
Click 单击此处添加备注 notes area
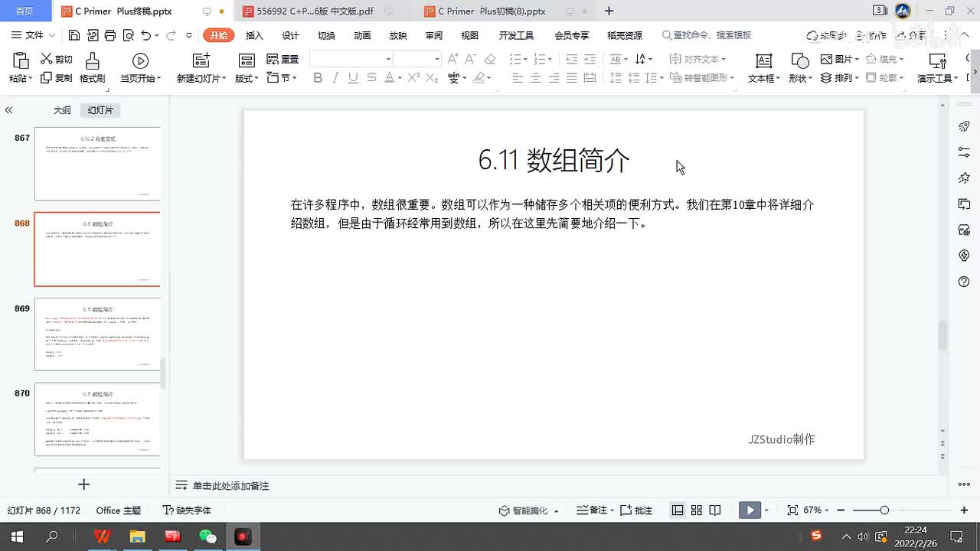click(x=231, y=486)
